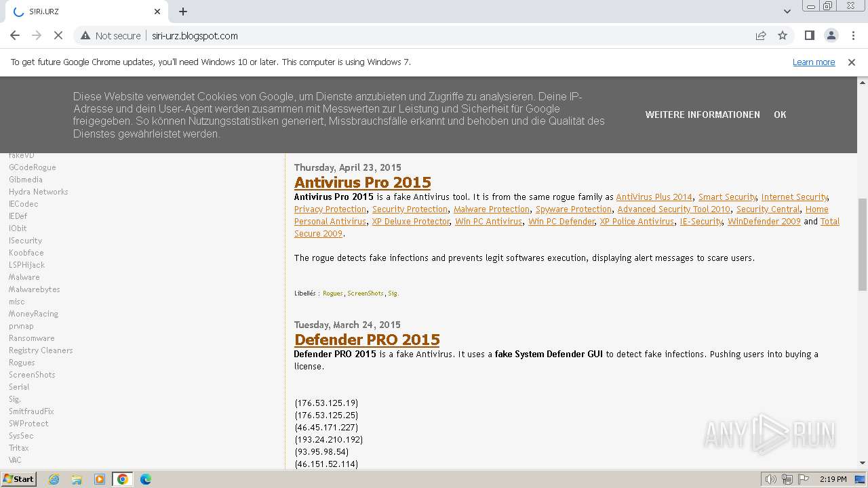Open the Win PC Antivirus link
Screen dimensions: 868x488
tap(489, 222)
